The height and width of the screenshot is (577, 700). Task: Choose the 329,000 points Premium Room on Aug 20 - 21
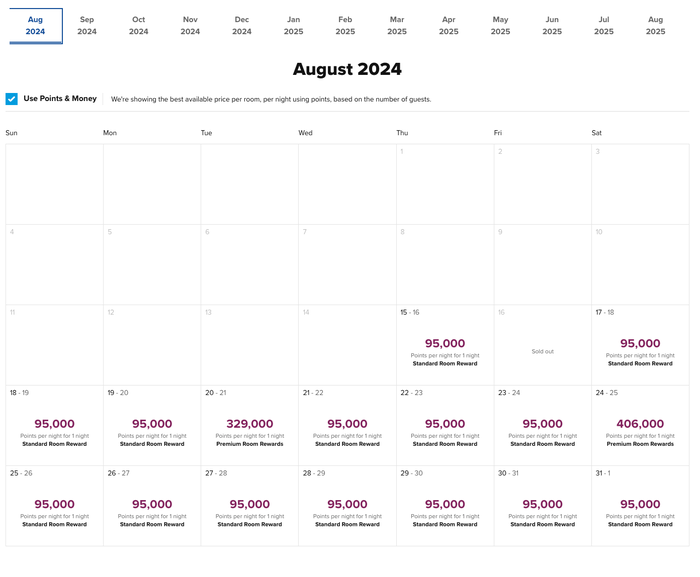point(250,425)
